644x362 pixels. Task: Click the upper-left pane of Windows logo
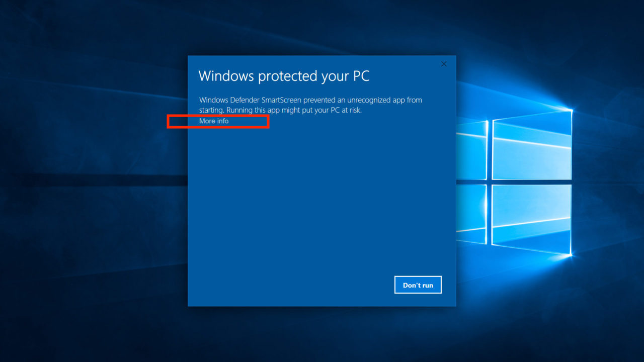471,150
